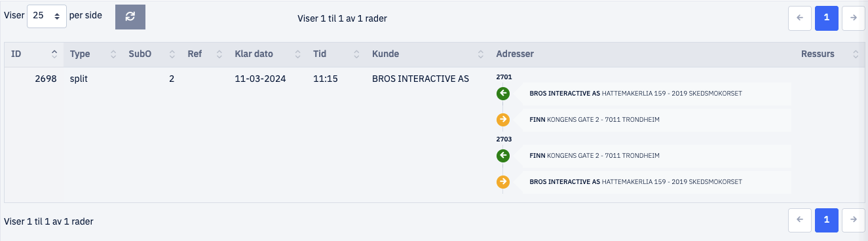Go to previous page at bottom
The height and width of the screenshot is (241, 868).
tap(800, 221)
